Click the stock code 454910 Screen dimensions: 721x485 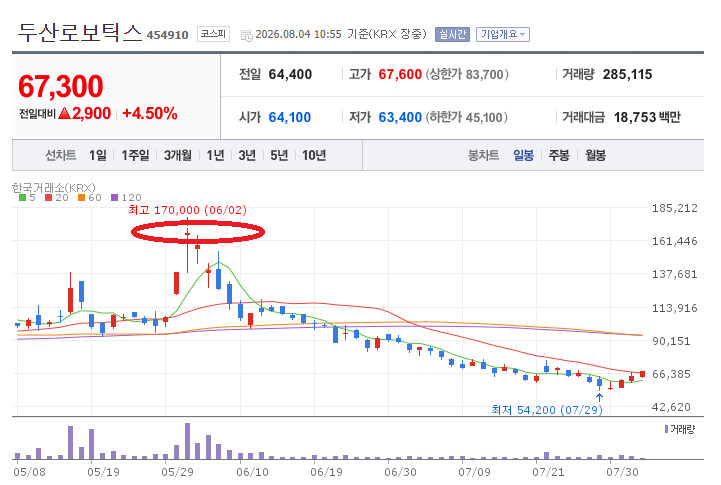click(x=167, y=35)
